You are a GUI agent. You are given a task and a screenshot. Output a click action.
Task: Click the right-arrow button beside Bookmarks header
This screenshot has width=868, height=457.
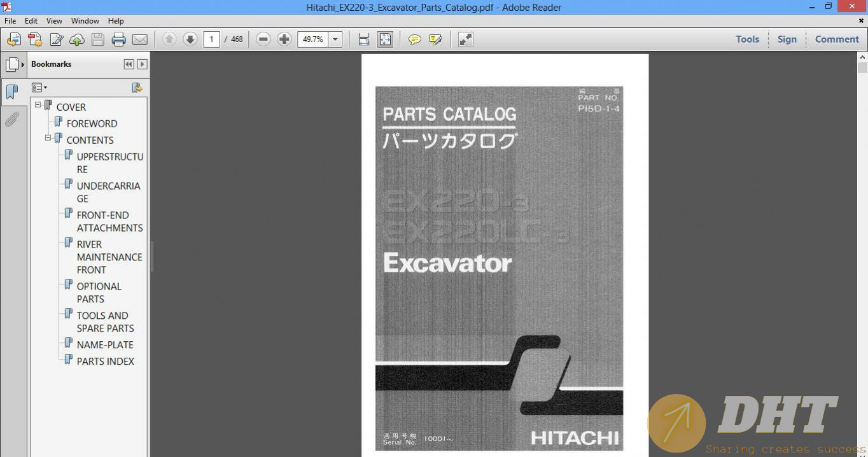point(143,64)
